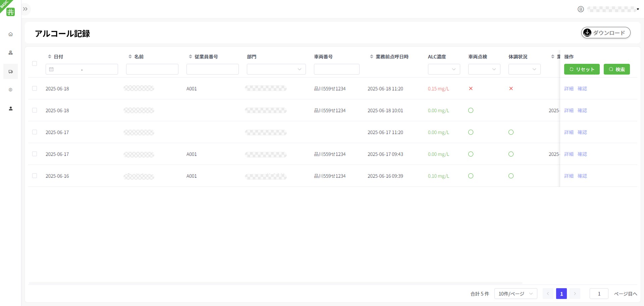The image size is (644, 306).
Task: Select the truck icon in the sidebar
Action: pyautogui.click(x=11, y=72)
